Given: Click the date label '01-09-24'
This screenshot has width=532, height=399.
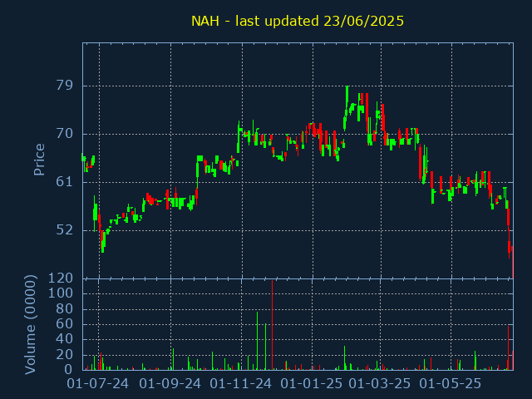Looking at the screenshot, I should click(x=170, y=384).
